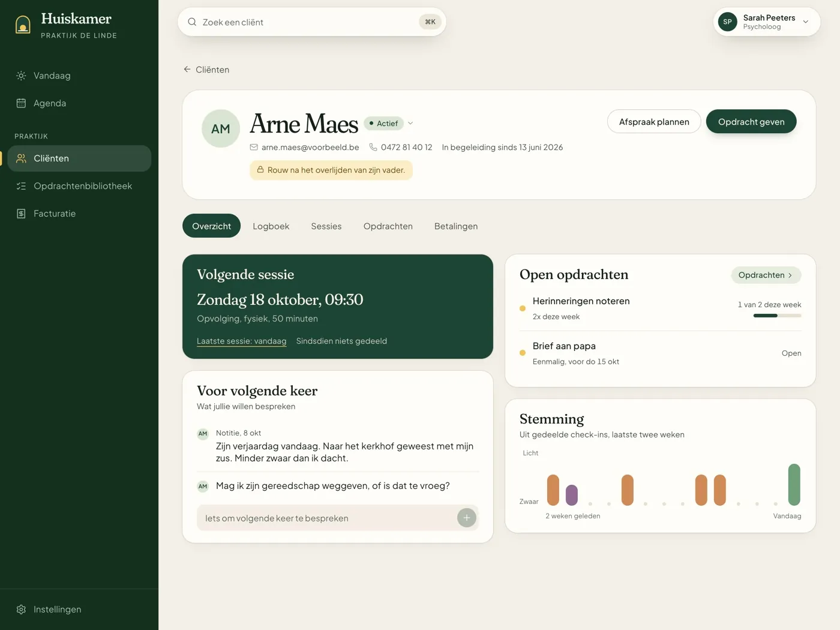Click the Herinneringen noteren progress bar
The image size is (840, 630).
coord(777,316)
